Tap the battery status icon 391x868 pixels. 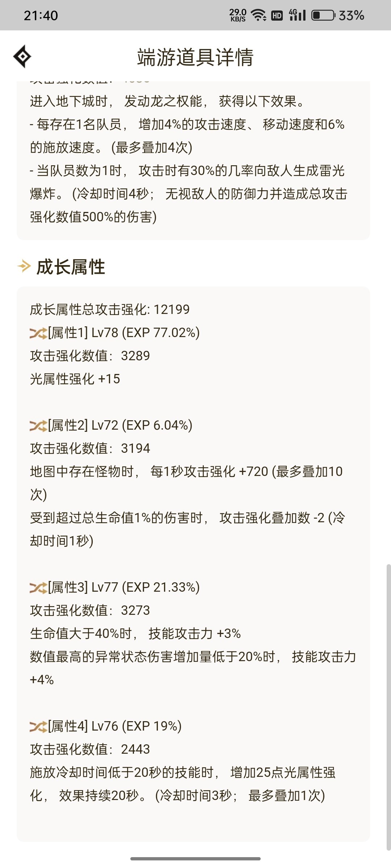point(323,15)
